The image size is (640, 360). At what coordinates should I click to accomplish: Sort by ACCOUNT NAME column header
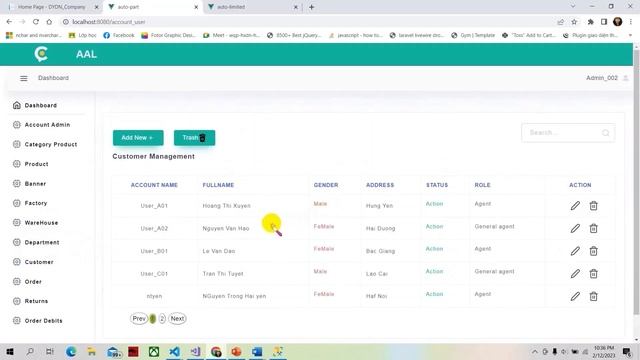pos(154,185)
